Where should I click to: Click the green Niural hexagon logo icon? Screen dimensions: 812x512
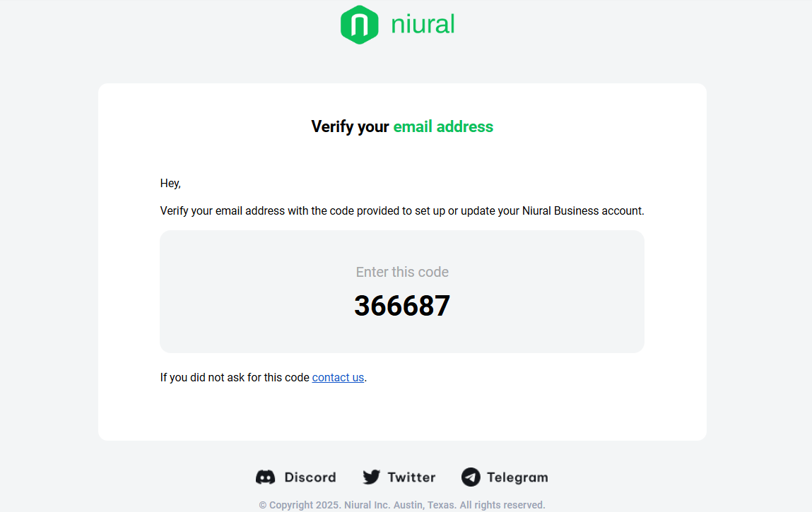pyautogui.click(x=360, y=24)
